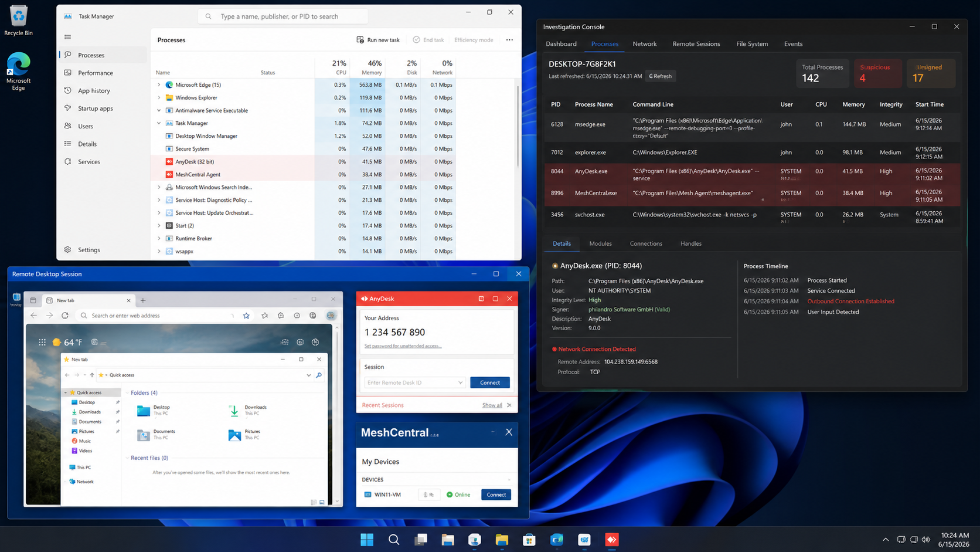Open Handles sub-tab for AnyDesk.exe
The height and width of the screenshot is (552, 980).
click(691, 243)
